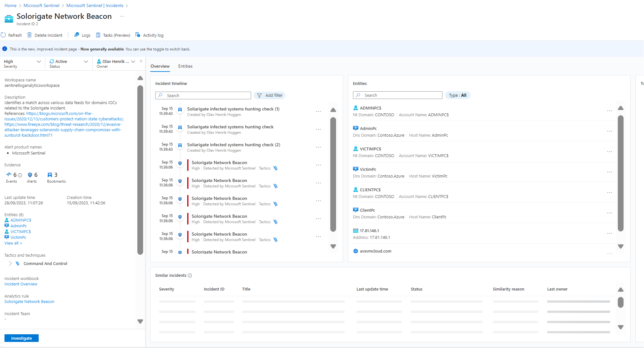This screenshot has height=348, width=644.
Task: Open the Activity log
Action: click(x=149, y=35)
